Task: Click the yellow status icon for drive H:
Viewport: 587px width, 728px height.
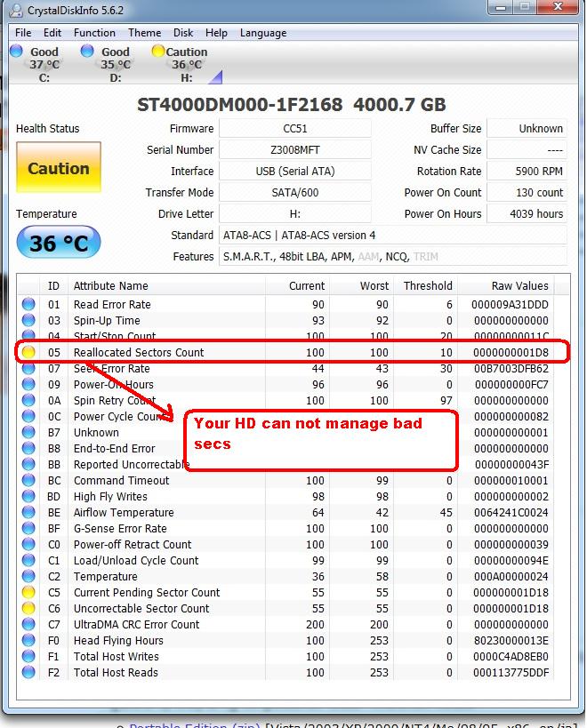Action: point(158,51)
